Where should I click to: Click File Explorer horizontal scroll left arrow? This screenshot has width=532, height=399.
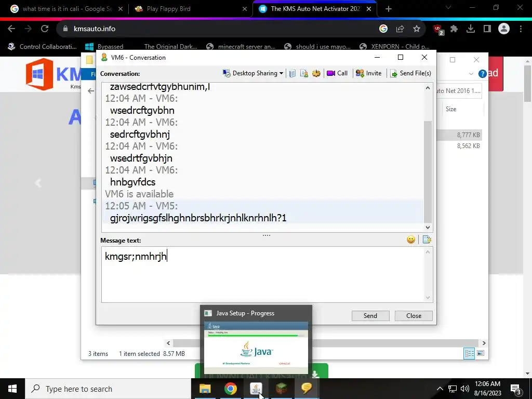pos(169,343)
